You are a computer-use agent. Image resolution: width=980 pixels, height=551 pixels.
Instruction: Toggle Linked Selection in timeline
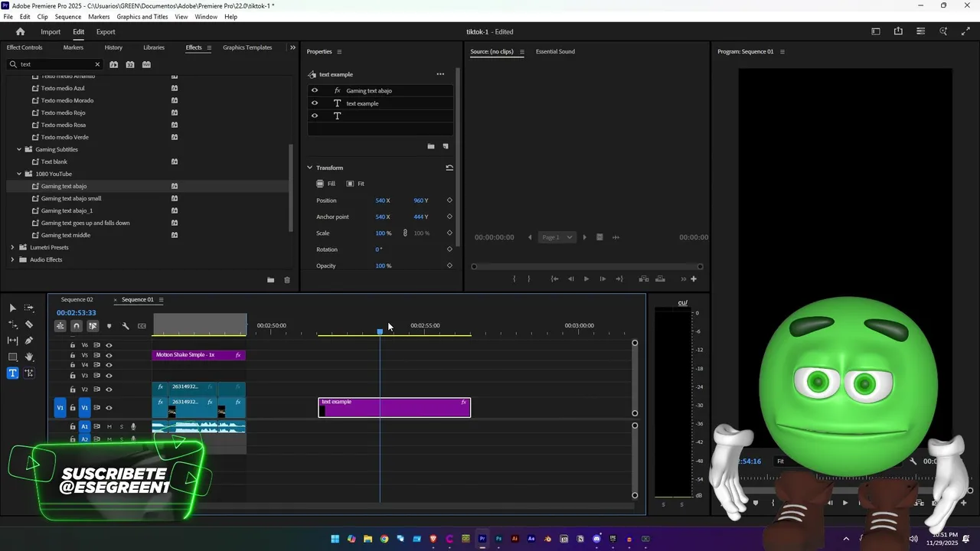point(93,326)
